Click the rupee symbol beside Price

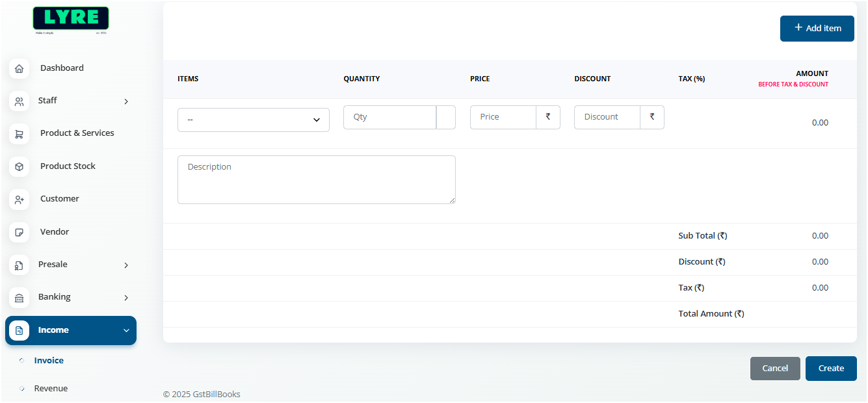point(549,117)
